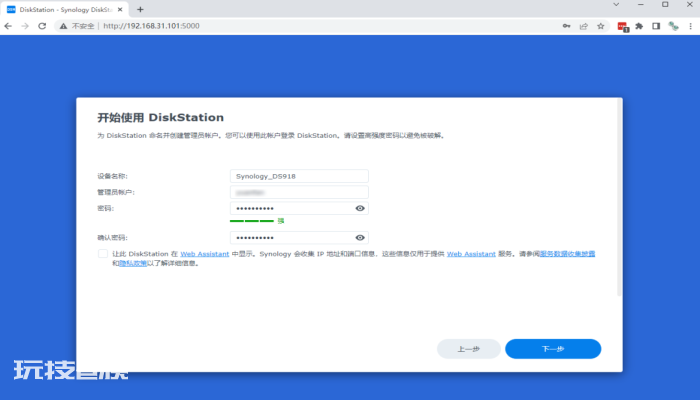700x400 pixels.
Task: Click the confirm password input field
Action: (x=299, y=238)
